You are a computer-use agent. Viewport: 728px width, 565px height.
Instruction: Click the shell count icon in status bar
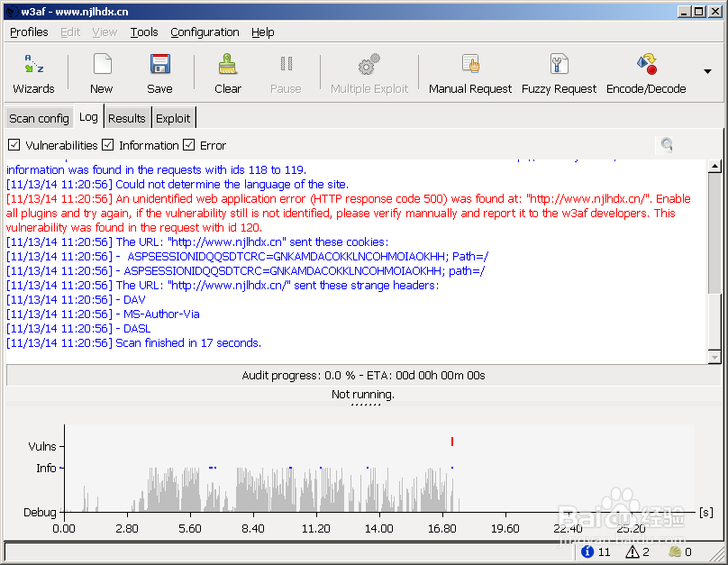tap(675, 551)
